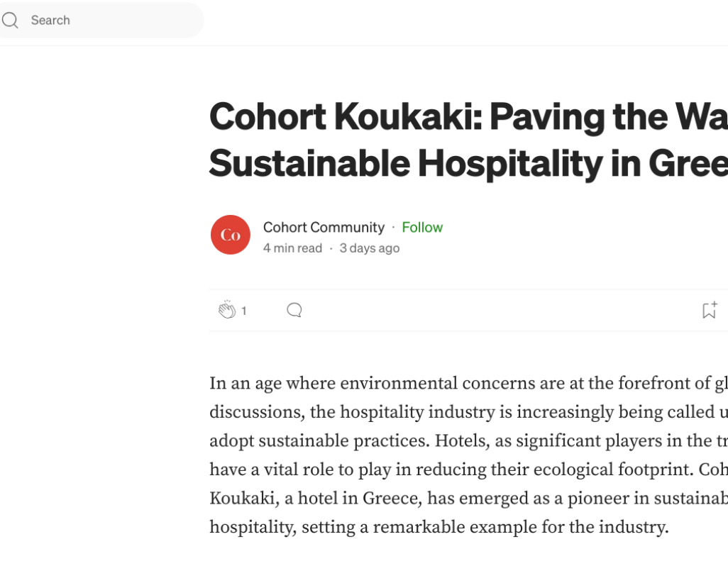This screenshot has width=728, height=583.
Task: Open responses via the comment bubble icon
Action: pos(294,310)
